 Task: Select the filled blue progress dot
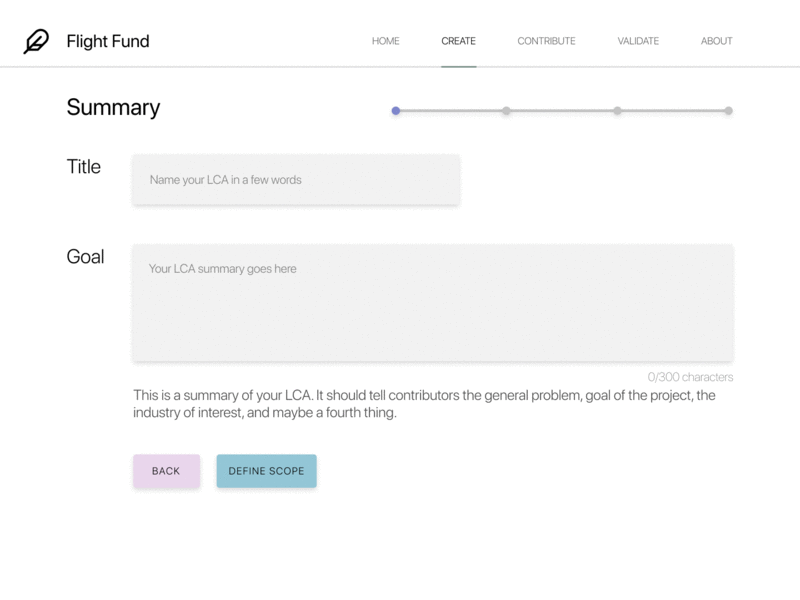pyautogui.click(x=397, y=111)
